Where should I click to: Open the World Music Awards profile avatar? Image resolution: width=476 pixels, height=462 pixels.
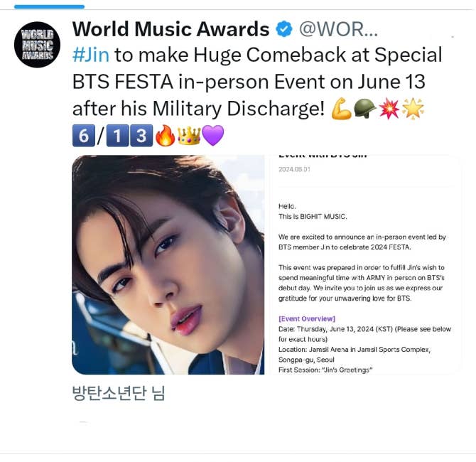(37, 45)
